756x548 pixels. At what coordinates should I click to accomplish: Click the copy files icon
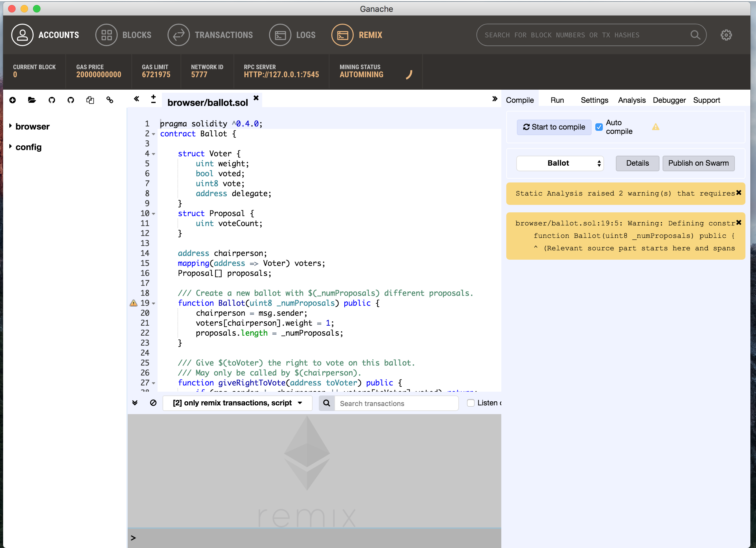click(x=90, y=100)
